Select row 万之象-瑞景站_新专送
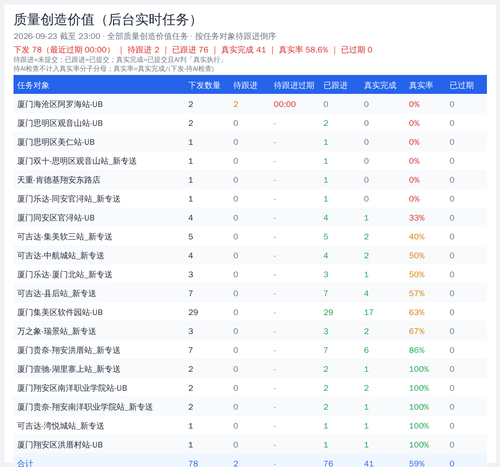This screenshot has width=500, height=467. point(250,331)
